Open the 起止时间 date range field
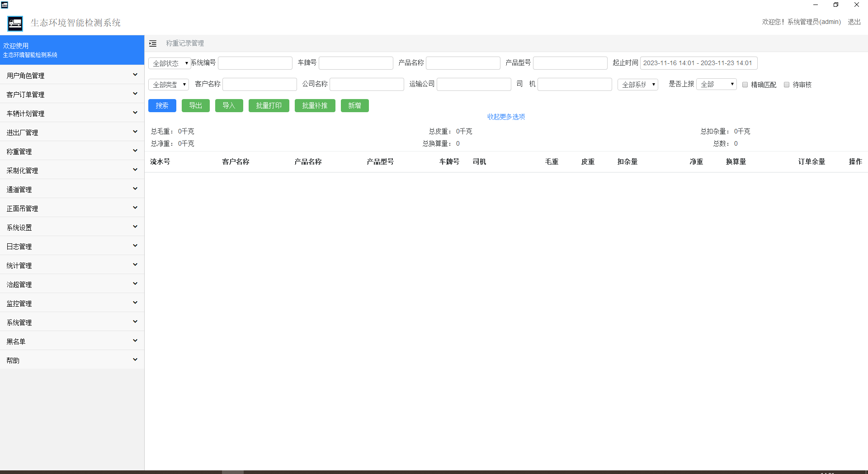Screen dimensions: 868x474 pos(699,63)
